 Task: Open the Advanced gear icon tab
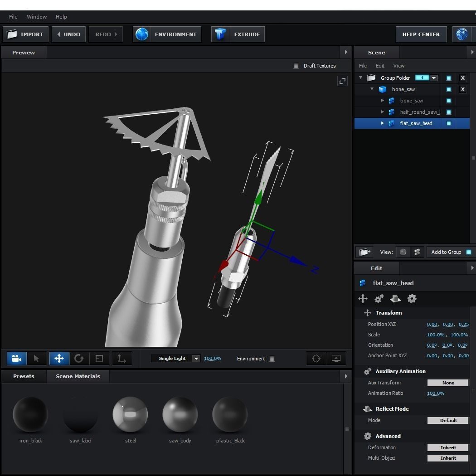click(x=412, y=298)
